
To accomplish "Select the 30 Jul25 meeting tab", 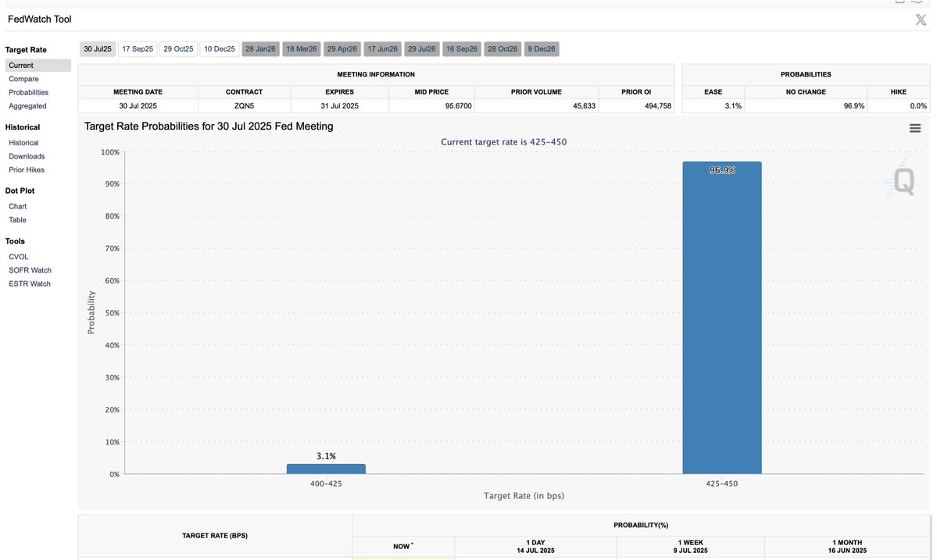I will (x=98, y=49).
